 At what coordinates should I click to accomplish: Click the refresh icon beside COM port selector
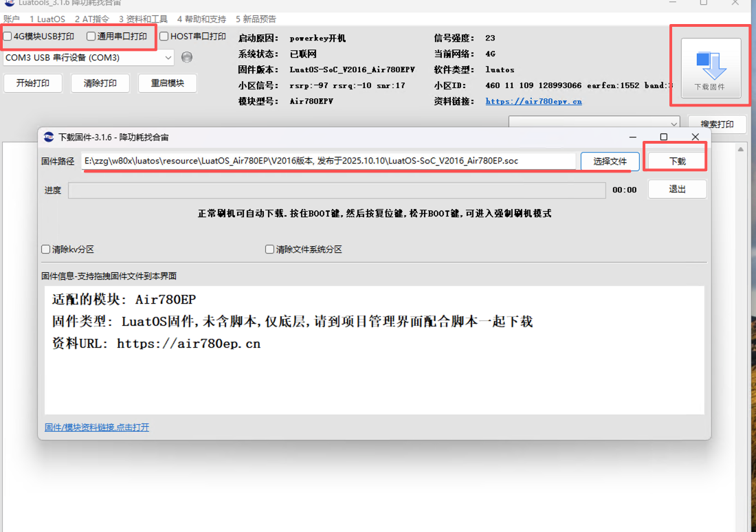tap(186, 57)
